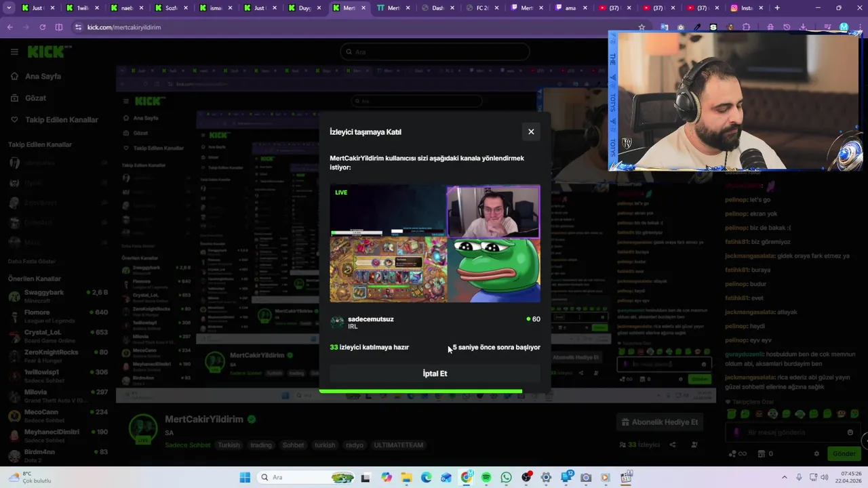Switch to the FC 2 browser tab
868x488 pixels.
[482, 8]
